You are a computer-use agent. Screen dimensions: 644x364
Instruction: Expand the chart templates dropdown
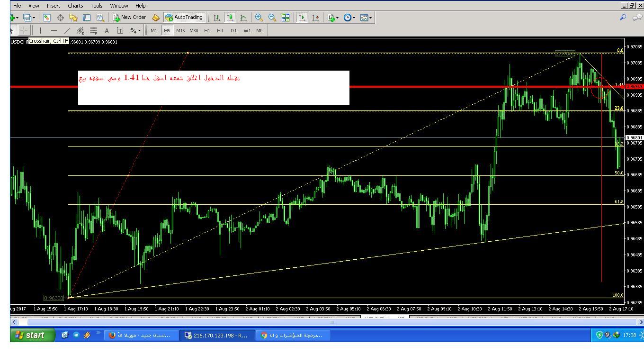coord(366,18)
